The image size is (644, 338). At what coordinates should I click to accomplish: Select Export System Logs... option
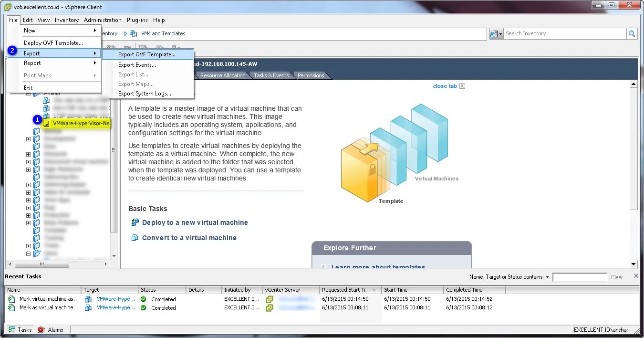click(x=148, y=94)
